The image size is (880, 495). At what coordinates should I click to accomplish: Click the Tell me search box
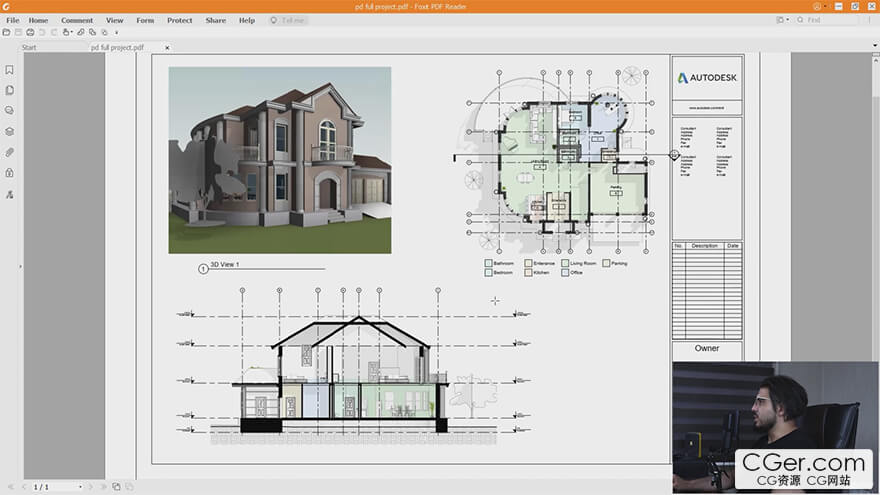293,20
